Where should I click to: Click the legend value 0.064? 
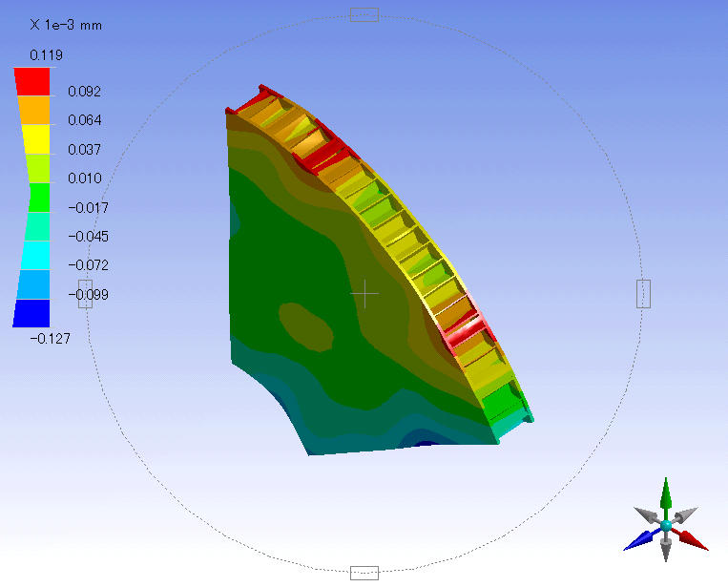[x=85, y=120]
